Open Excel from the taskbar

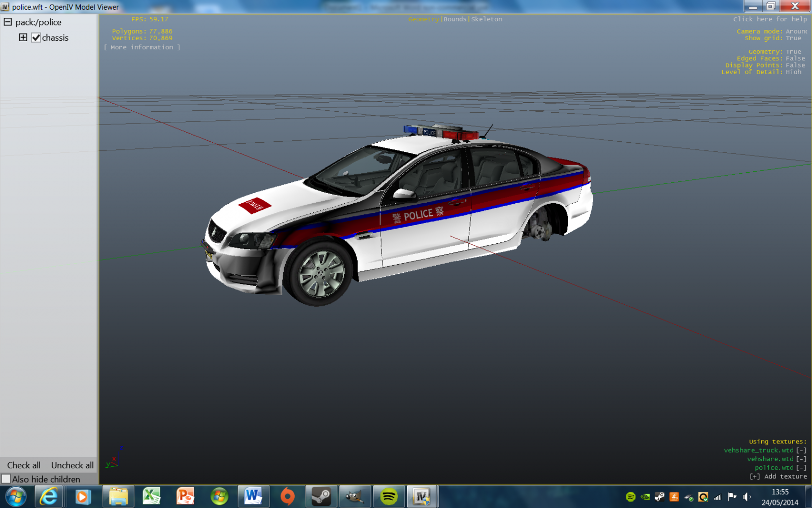152,496
